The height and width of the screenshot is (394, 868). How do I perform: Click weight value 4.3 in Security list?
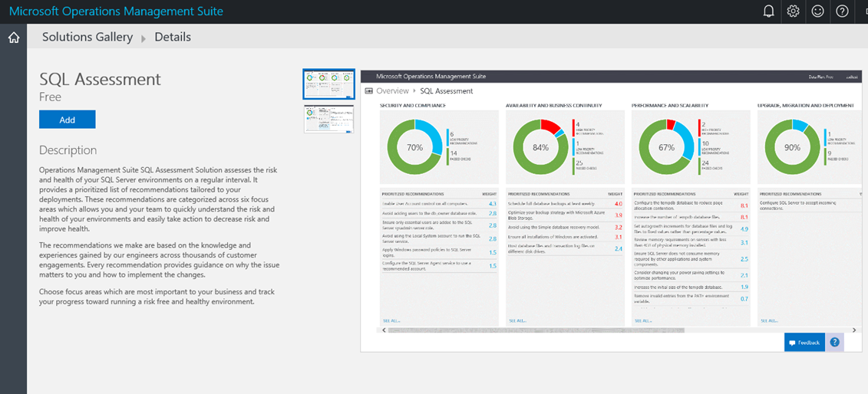point(492,204)
